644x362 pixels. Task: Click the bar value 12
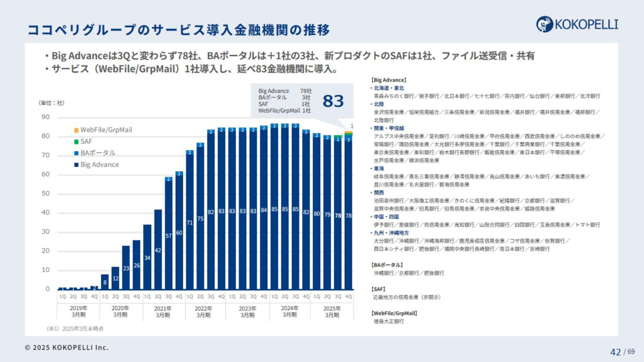pos(115,278)
